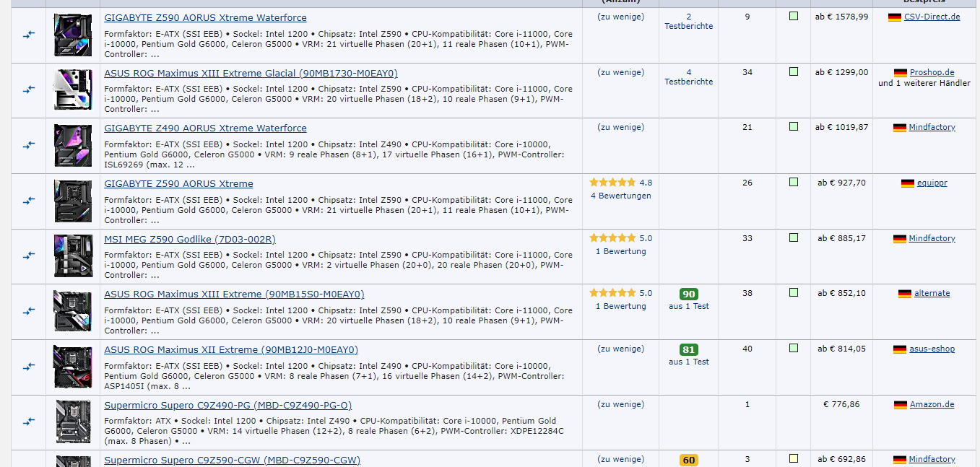Click compare arrows icon for ASUS ROG Maximus XII Extreme
980x467 pixels.
pos(29,367)
